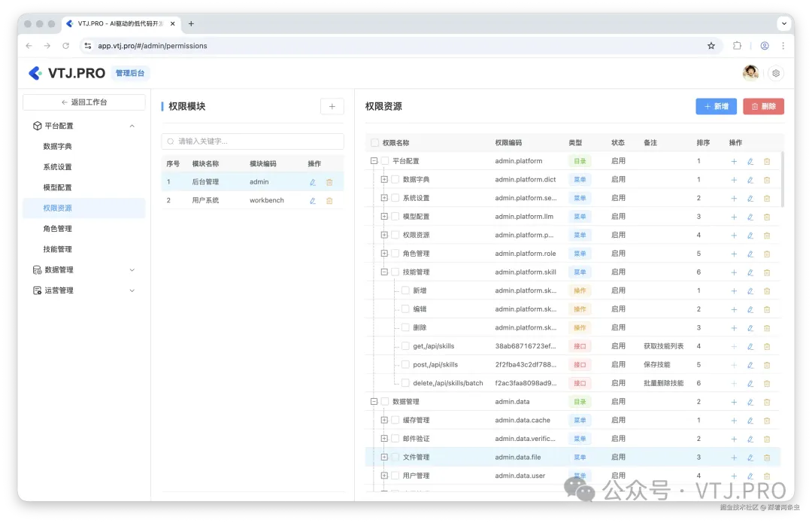Delete the 用户系统 module using trash icon

(x=329, y=199)
